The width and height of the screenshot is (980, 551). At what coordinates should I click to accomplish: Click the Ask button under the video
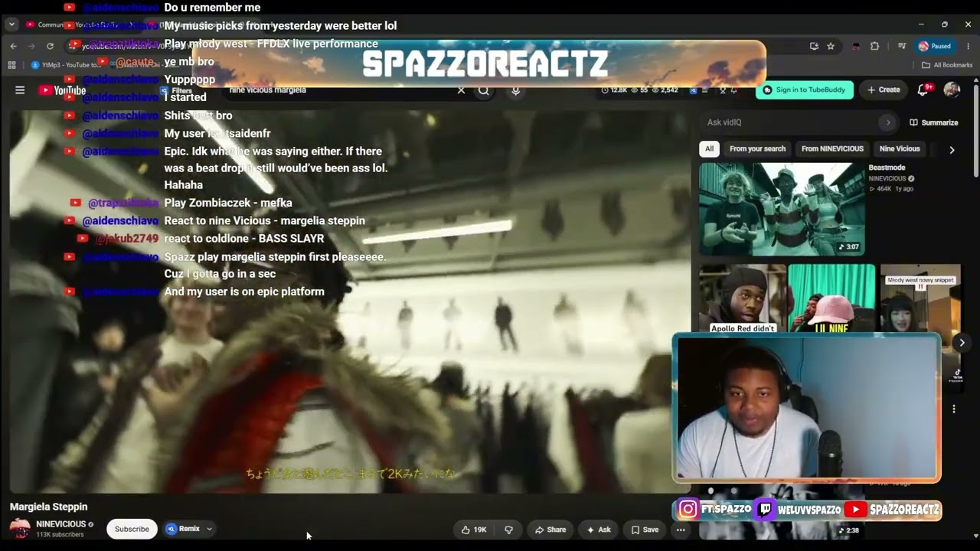pyautogui.click(x=599, y=530)
